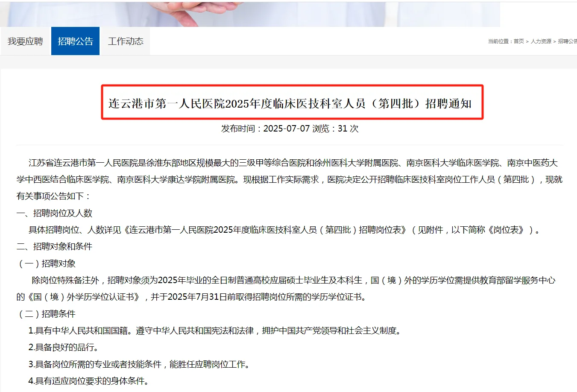The height and width of the screenshot is (392, 577).
Task: Click the publish date 发布时间：2025-07-07
Action: tap(265, 129)
